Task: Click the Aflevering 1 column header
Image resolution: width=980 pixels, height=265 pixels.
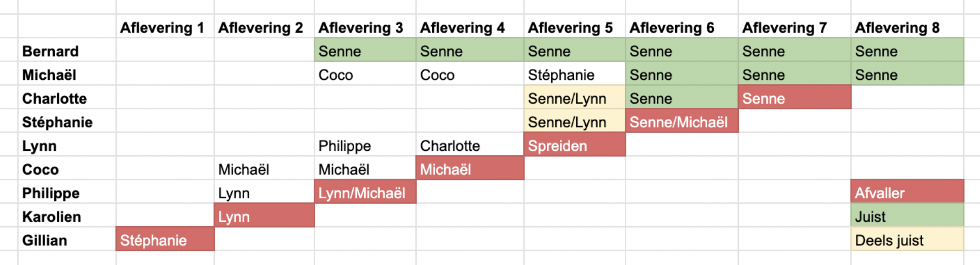Action: point(162,27)
